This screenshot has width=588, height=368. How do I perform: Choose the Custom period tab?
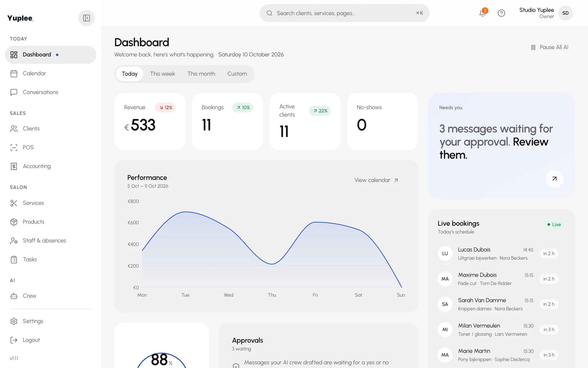(237, 74)
